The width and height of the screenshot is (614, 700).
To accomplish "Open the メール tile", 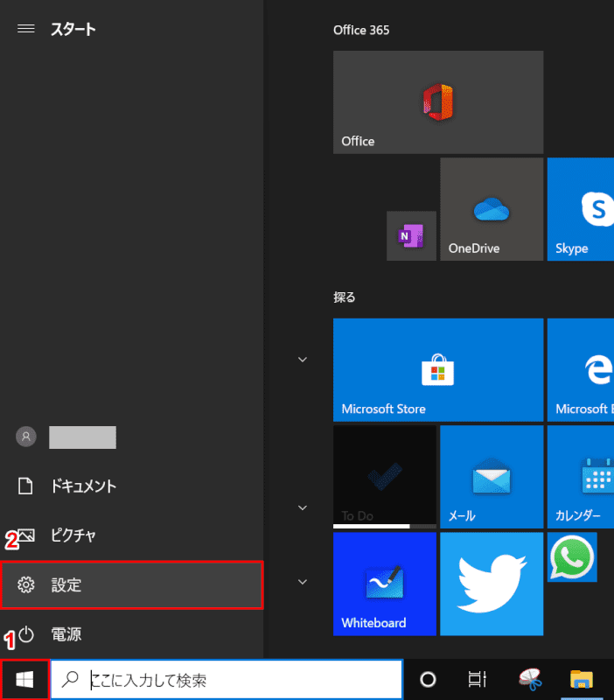I will tap(492, 477).
